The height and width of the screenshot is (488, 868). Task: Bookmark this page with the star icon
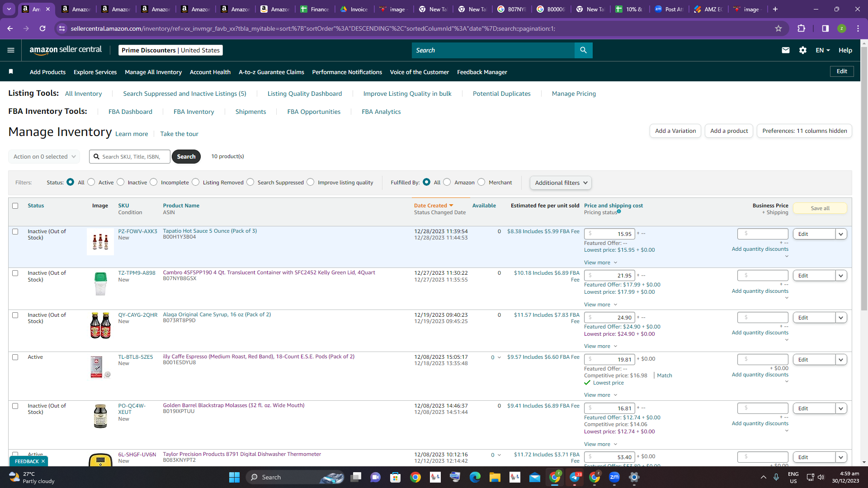point(778,28)
